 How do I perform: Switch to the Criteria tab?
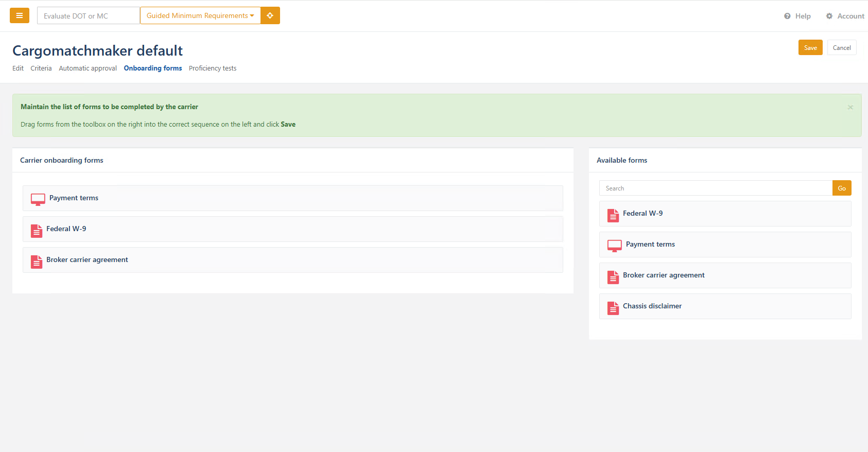pos(41,68)
